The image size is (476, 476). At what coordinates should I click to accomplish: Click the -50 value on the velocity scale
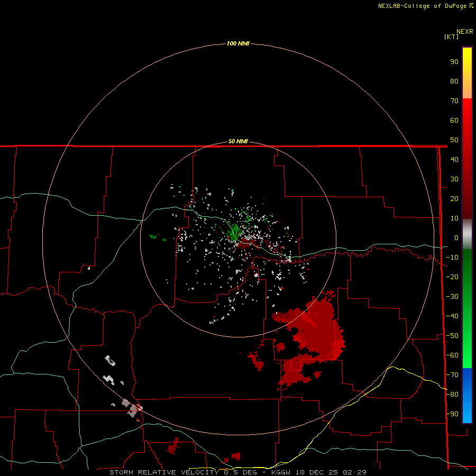coord(452,336)
